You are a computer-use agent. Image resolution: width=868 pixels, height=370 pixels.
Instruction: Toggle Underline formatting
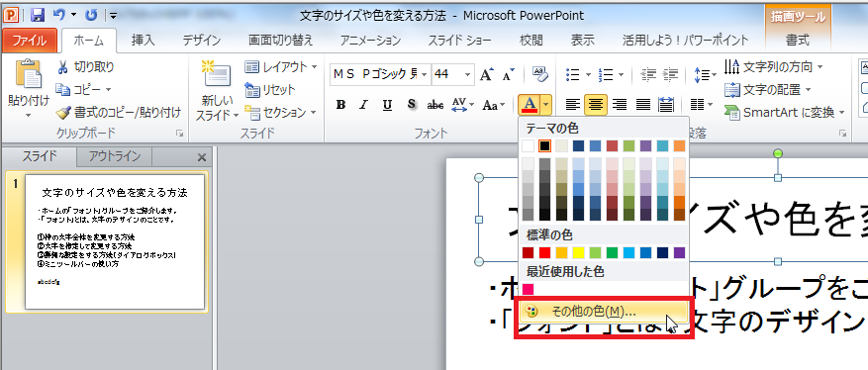click(388, 105)
